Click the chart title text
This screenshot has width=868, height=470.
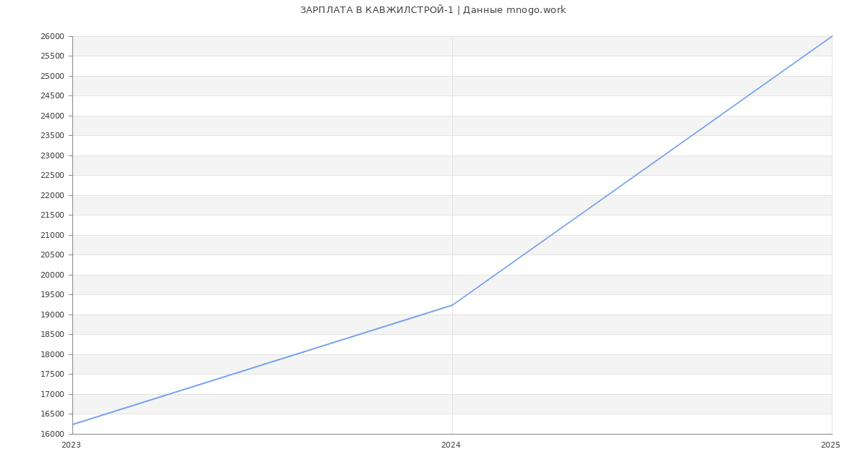(x=433, y=10)
